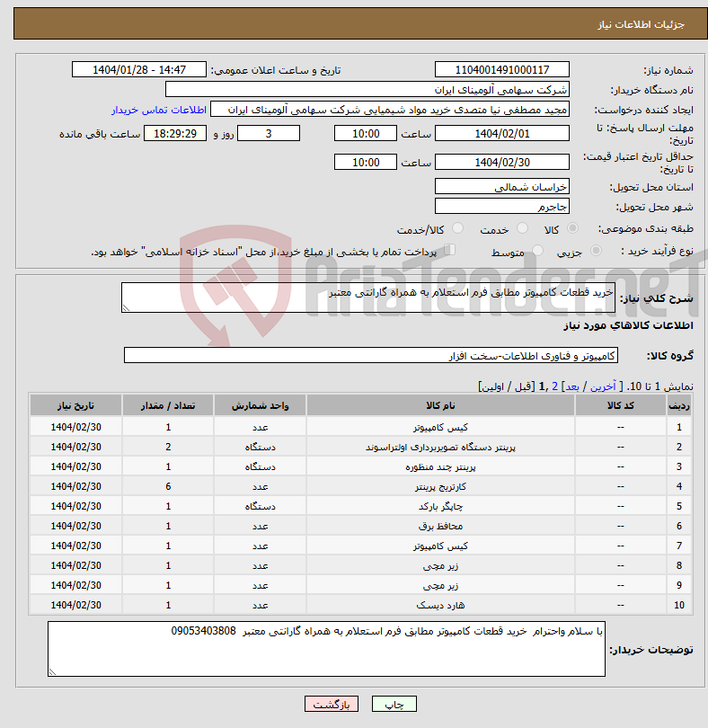Screen dimensions: 708x728
Task: Click the تاریخ نیاز column header
Action: (75, 405)
